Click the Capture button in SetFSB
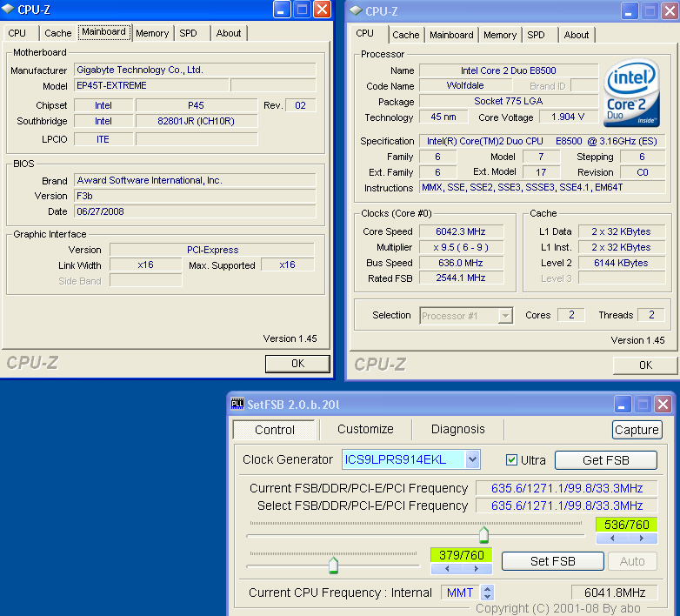This screenshot has height=616, width=680. [637, 430]
